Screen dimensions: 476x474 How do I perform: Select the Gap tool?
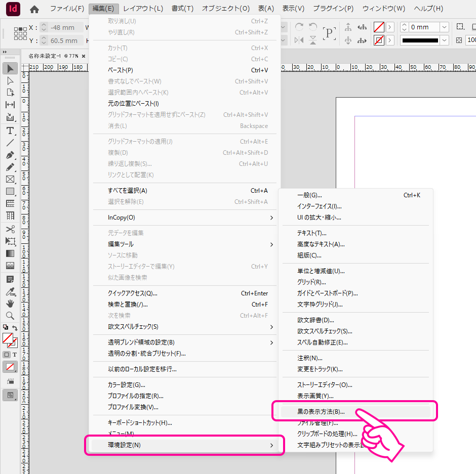(10, 105)
